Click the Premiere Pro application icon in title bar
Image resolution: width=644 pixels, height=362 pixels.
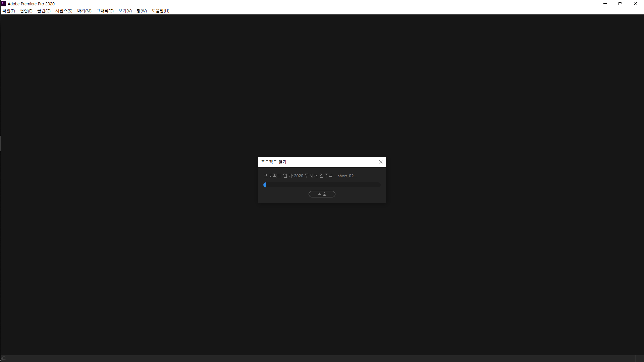pos(3,3)
